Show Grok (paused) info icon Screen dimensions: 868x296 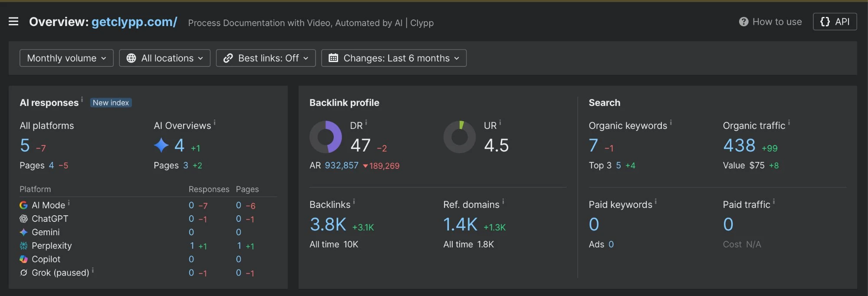tap(92, 270)
